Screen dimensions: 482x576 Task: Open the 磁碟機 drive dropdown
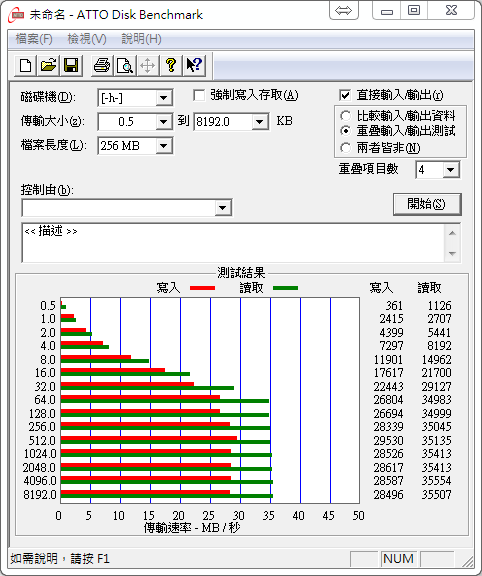click(163, 98)
